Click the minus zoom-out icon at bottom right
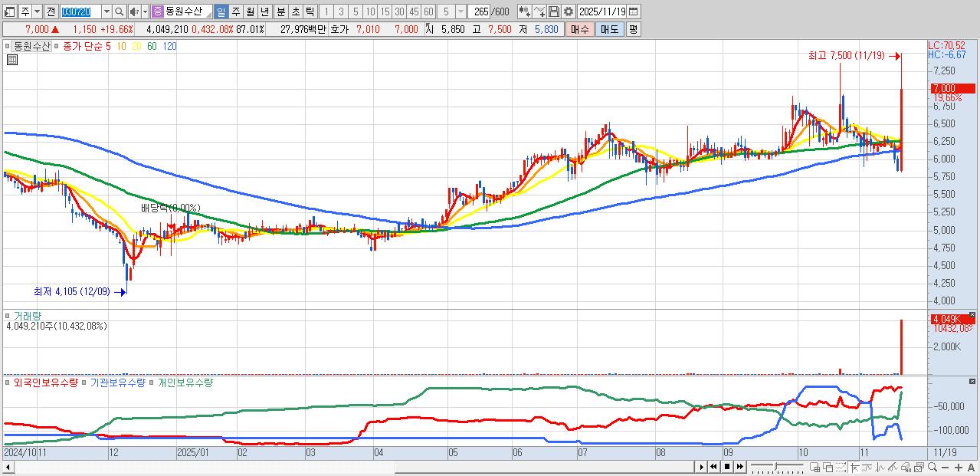The height and width of the screenshot is (476, 980). (945, 467)
